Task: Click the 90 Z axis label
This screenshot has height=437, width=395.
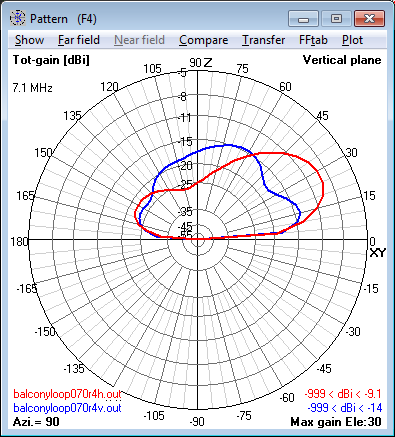Action: click(x=201, y=62)
